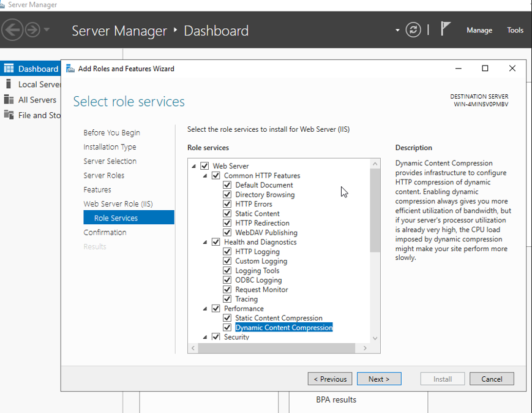Viewport: 532px width, 413px height.
Task: Uncheck Static Content Compression
Action: (x=227, y=318)
